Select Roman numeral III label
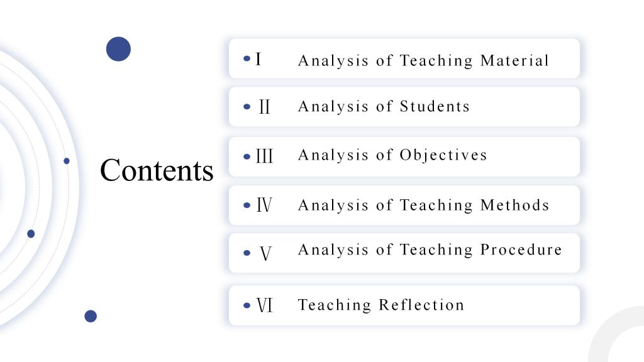Screen dimensions: 644x362 (264, 156)
